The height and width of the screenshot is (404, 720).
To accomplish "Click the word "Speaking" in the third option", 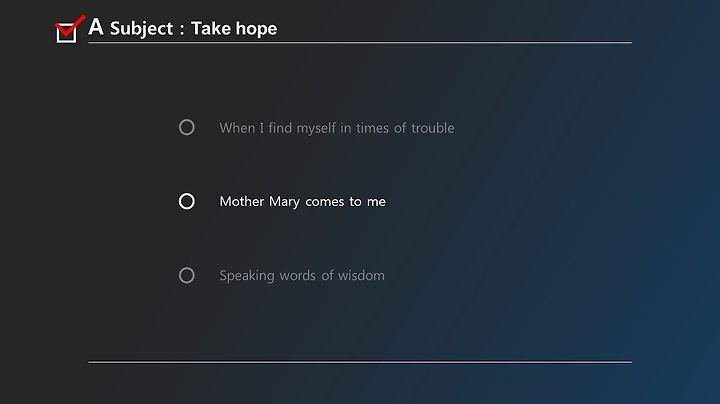I will click(x=247, y=276).
